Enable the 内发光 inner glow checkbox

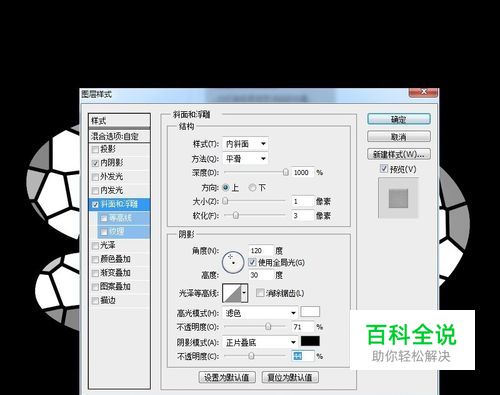(95, 191)
